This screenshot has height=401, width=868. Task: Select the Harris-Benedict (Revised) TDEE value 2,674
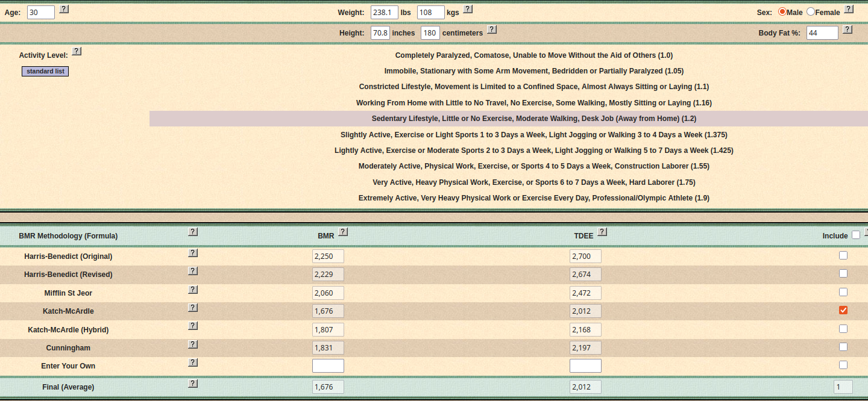(x=585, y=275)
